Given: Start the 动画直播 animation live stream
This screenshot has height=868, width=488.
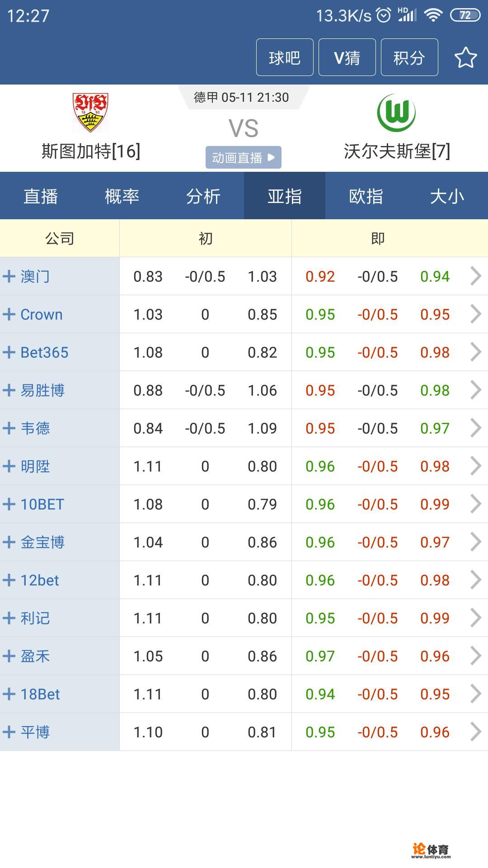Looking at the screenshot, I should coord(244,157).
